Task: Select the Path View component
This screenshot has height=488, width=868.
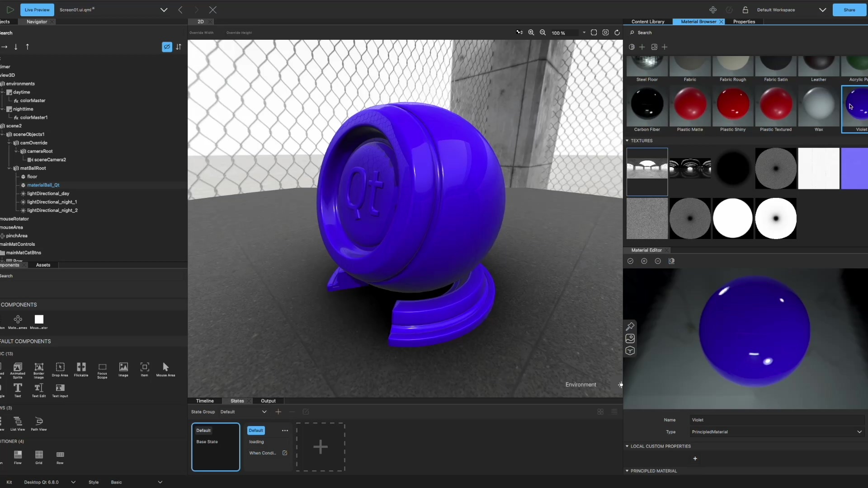Action: click(39, 424)
